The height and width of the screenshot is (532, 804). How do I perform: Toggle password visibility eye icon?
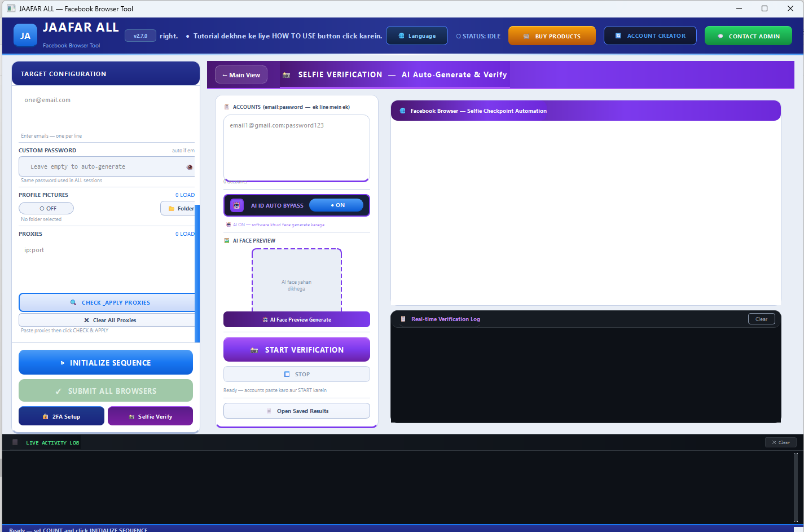coord(190,167)
